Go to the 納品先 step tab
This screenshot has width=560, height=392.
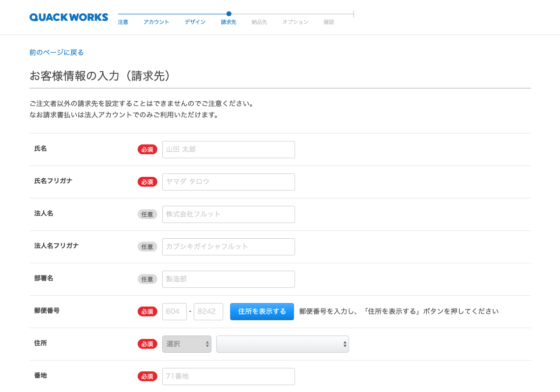click(259, 22)
